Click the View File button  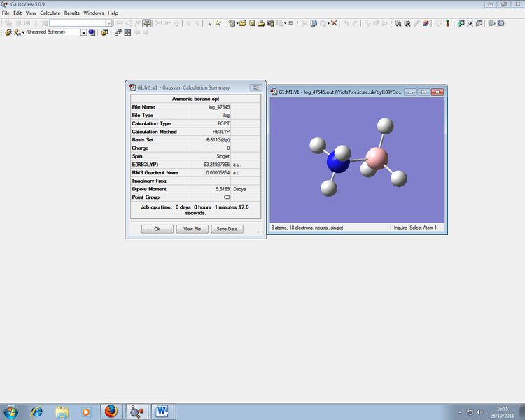192,229
